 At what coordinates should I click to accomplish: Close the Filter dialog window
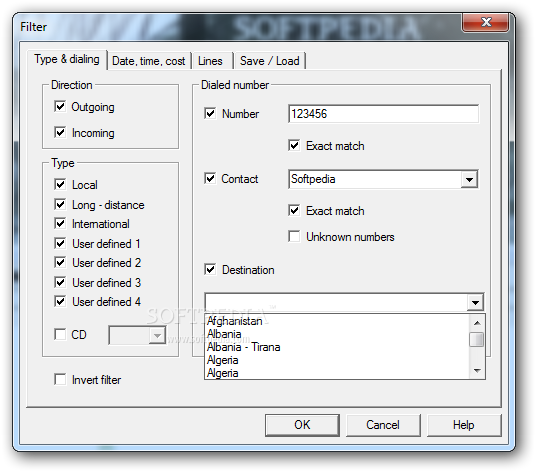[485, 23]
